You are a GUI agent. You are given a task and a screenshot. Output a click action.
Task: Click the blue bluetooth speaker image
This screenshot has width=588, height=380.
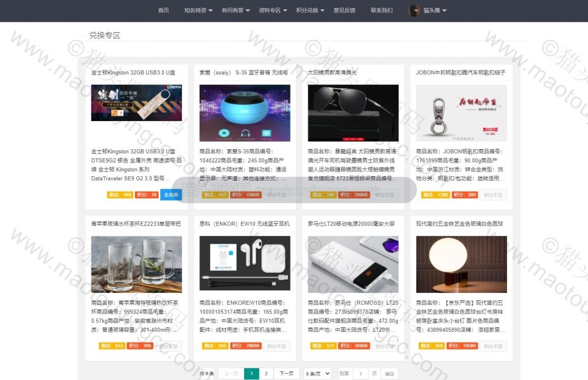coord(245,113)
